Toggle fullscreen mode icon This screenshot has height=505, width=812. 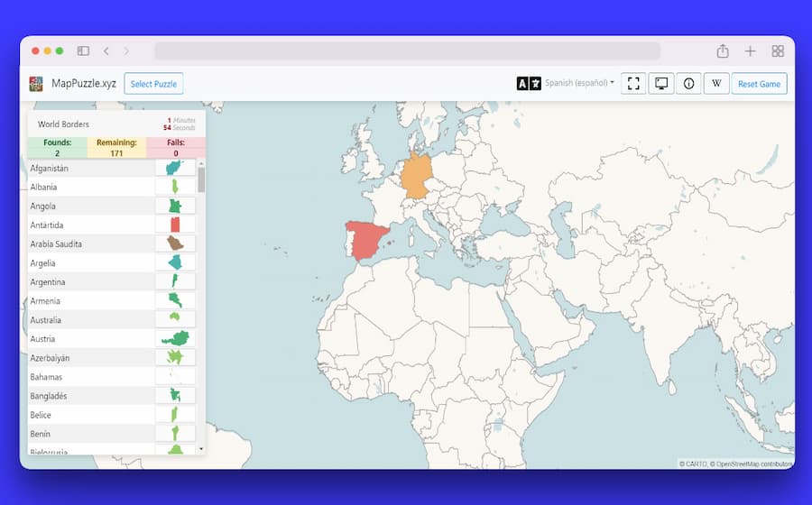pos(633,83)
